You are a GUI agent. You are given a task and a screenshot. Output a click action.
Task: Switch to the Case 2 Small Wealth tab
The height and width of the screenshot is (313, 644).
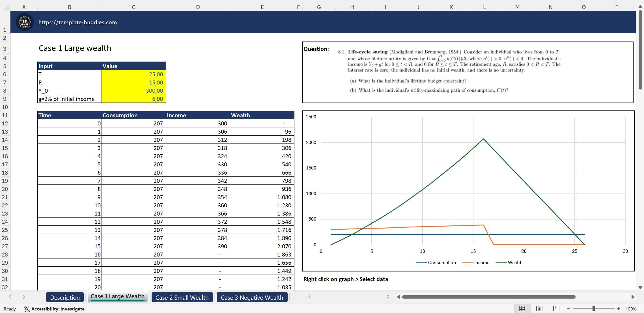click(x=182, y=297)
